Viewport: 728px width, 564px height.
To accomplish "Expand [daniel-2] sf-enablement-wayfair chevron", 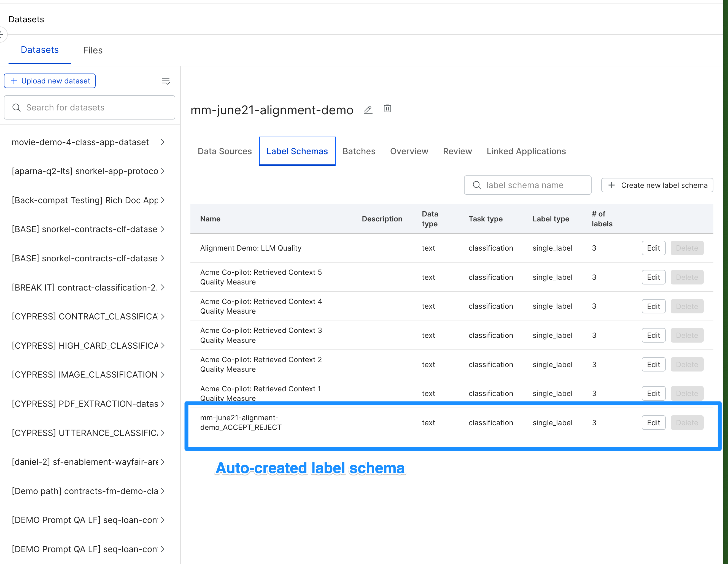I will click(162, 462).
